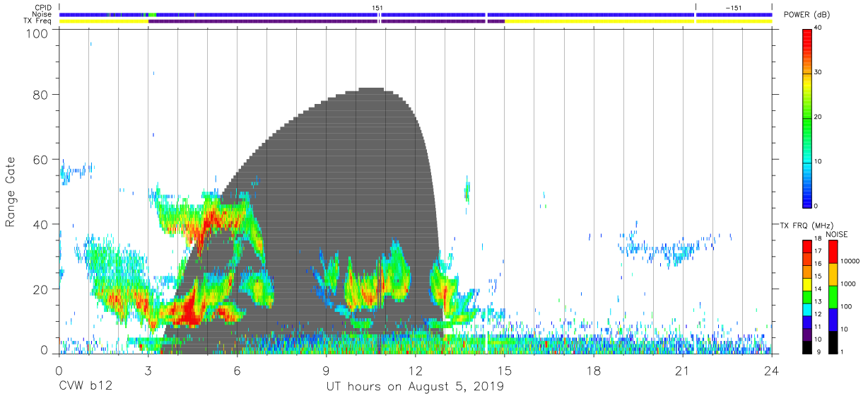
Task: Select the "Range Gate" y-axis title
Action: click(11, 192)
